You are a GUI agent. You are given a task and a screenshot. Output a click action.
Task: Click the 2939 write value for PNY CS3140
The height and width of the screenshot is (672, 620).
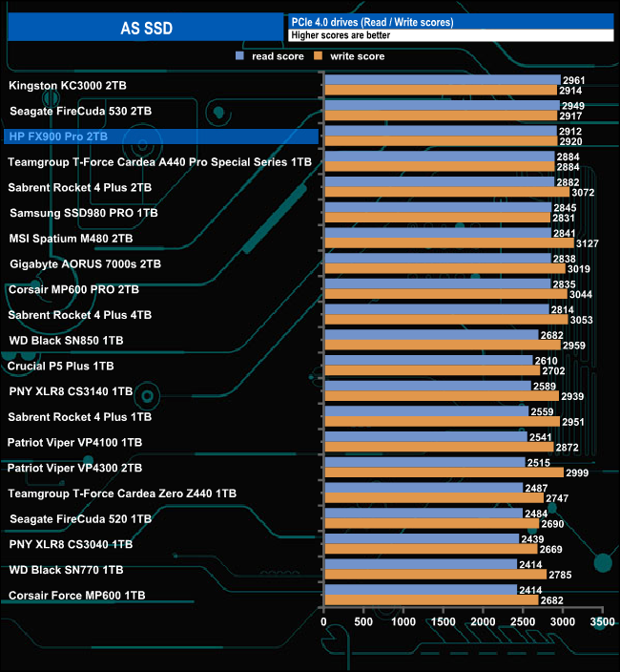click(x=572, y=396)
